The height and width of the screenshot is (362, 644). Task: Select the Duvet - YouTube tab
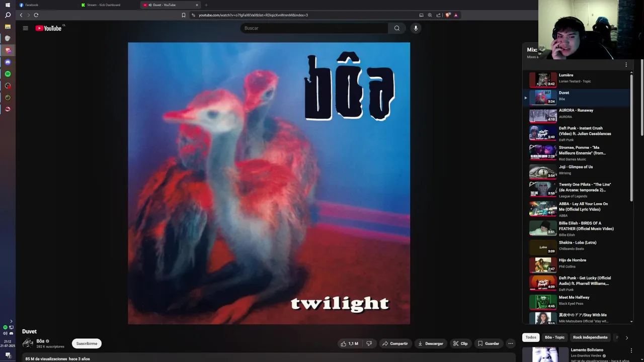click(x=169, y=5)
